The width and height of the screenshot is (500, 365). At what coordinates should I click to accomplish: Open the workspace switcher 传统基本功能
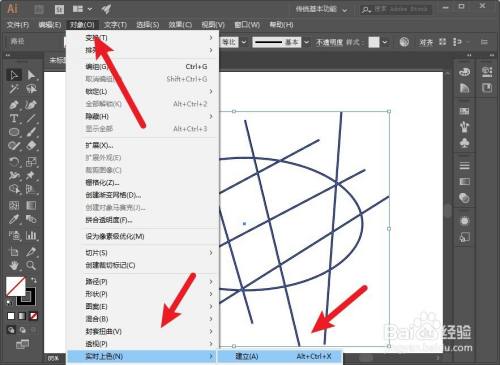click(x=321, y=9)
